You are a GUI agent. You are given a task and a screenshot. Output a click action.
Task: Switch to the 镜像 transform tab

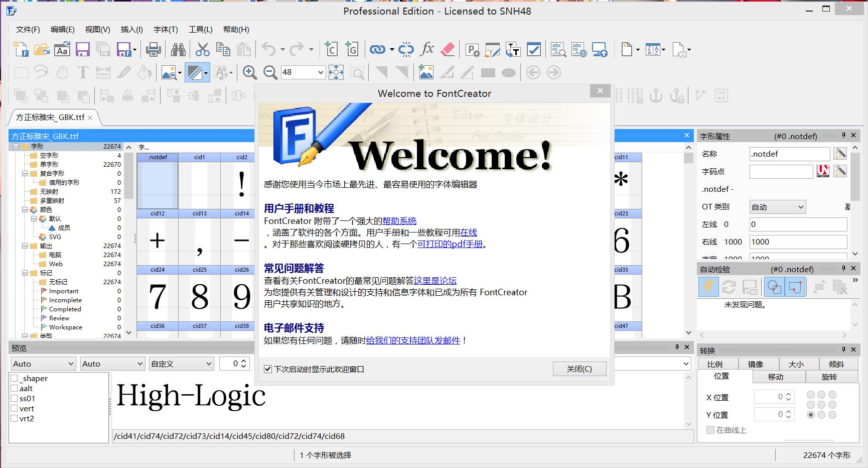tap(756, 364)
